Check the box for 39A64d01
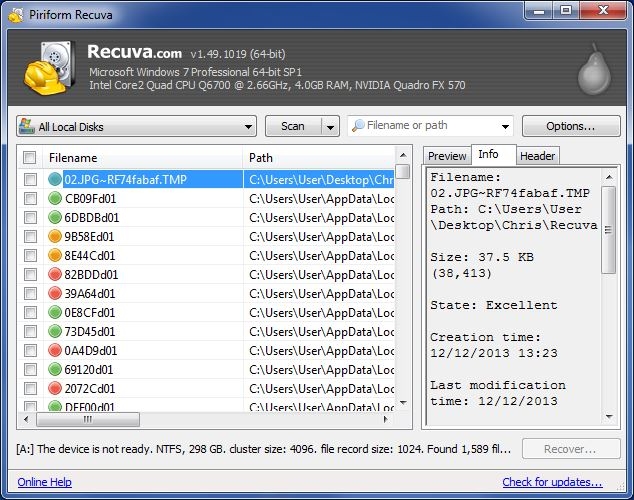Screen dimensions: 634x500 coord(30,293)
